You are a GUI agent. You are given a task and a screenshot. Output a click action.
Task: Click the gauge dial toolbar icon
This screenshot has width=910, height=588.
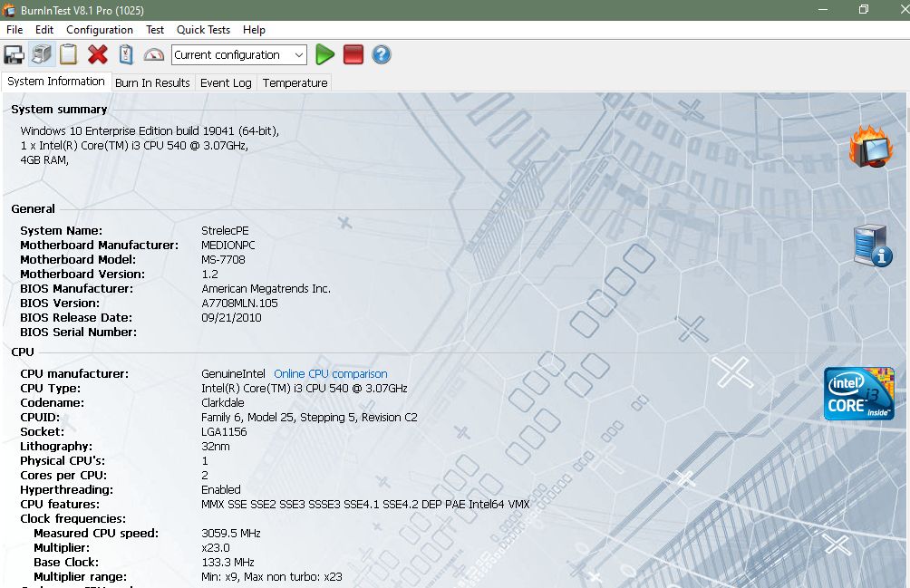pos(154,55)
